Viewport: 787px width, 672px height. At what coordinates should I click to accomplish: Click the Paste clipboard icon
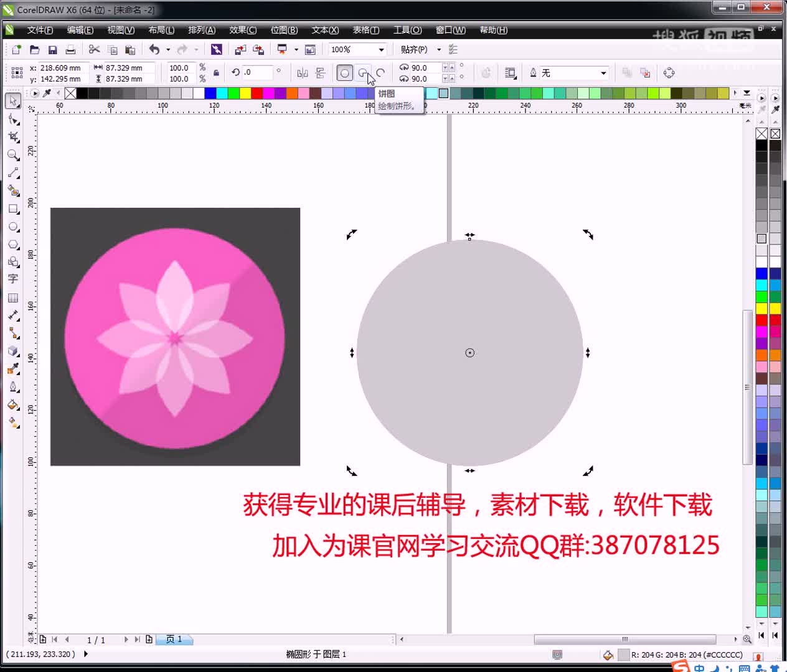(x=130, y=50)
